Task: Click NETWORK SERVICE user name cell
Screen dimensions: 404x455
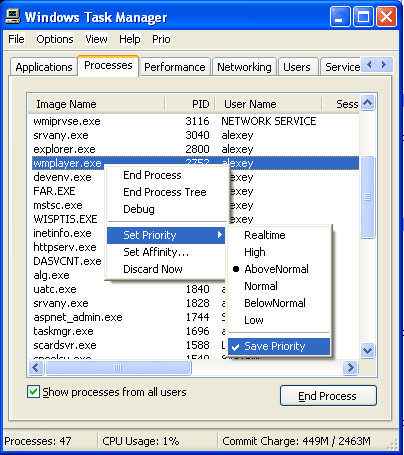Action: click(269, 121)
